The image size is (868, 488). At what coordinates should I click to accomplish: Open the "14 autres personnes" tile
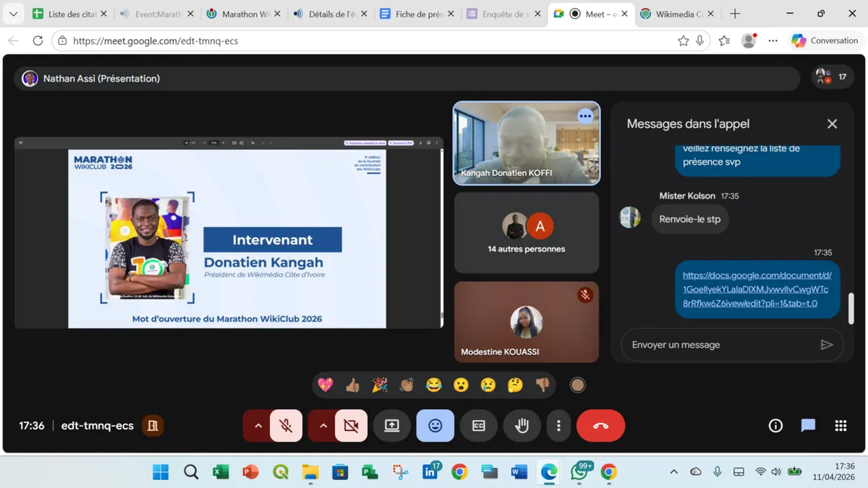point(527,233)
